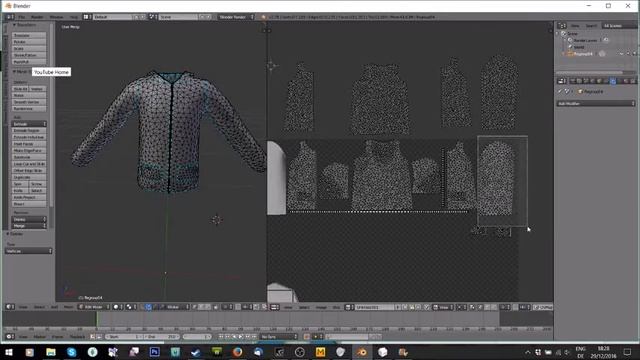Click the Start frame field in timeline

(124, 337)
